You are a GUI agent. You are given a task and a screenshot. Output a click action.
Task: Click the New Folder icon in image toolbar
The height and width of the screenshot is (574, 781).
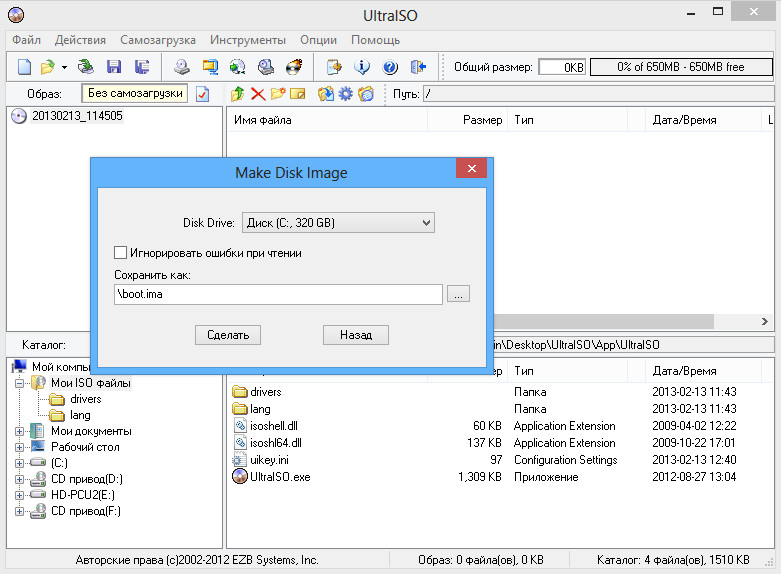(278, 94)
